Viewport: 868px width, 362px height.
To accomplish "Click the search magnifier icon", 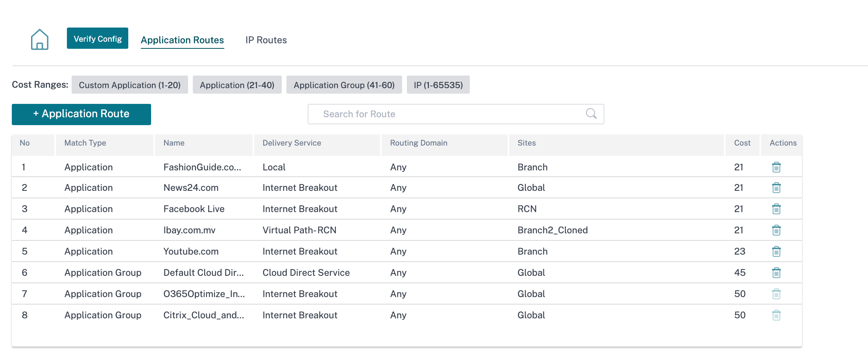I will [591, 114].
